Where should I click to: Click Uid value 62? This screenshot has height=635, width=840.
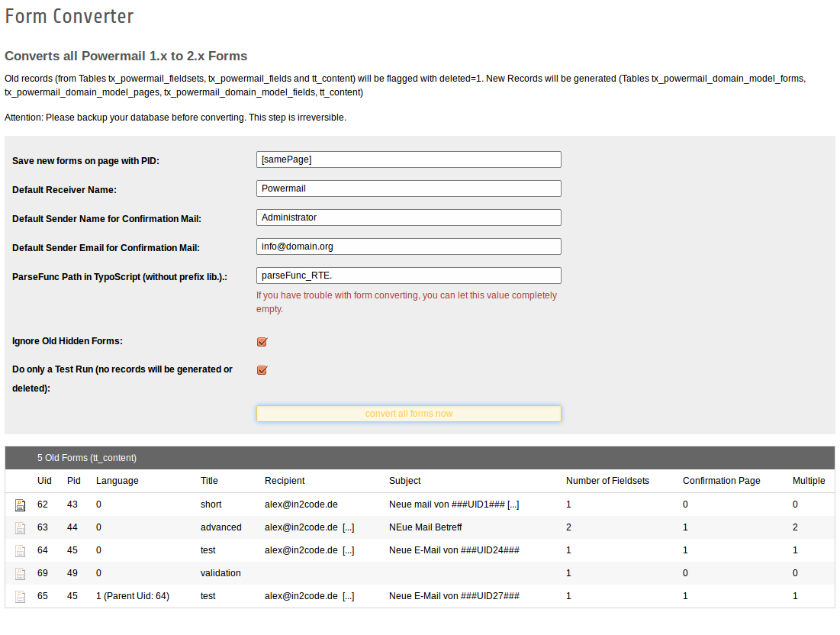(x=43, y=504)
